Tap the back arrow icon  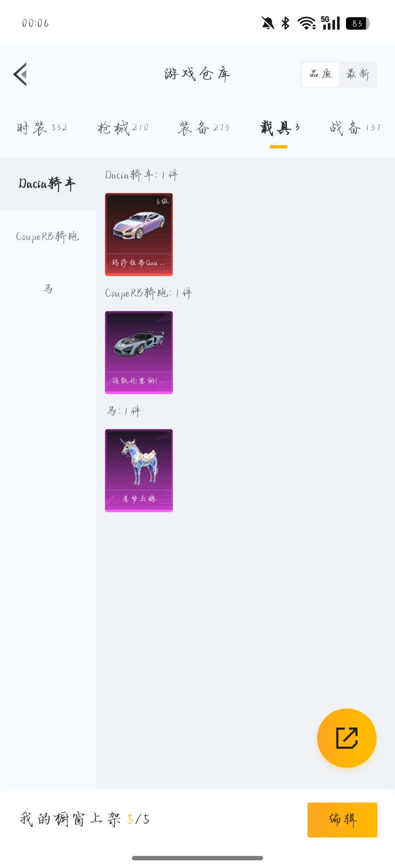tap(20, 74)
